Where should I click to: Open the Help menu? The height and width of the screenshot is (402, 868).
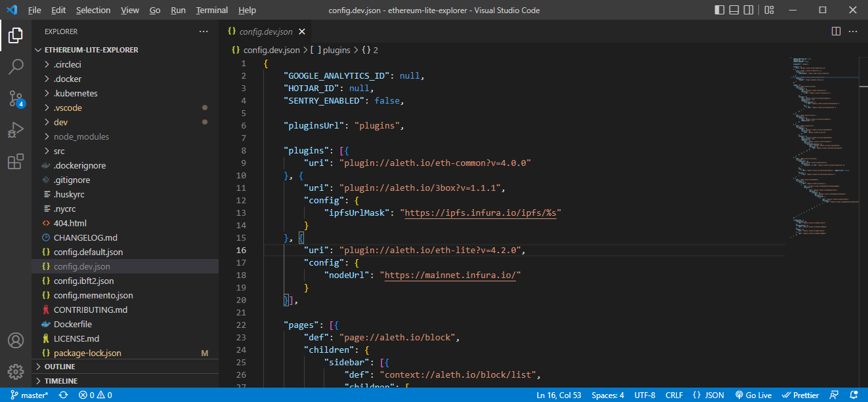(247, 10)
